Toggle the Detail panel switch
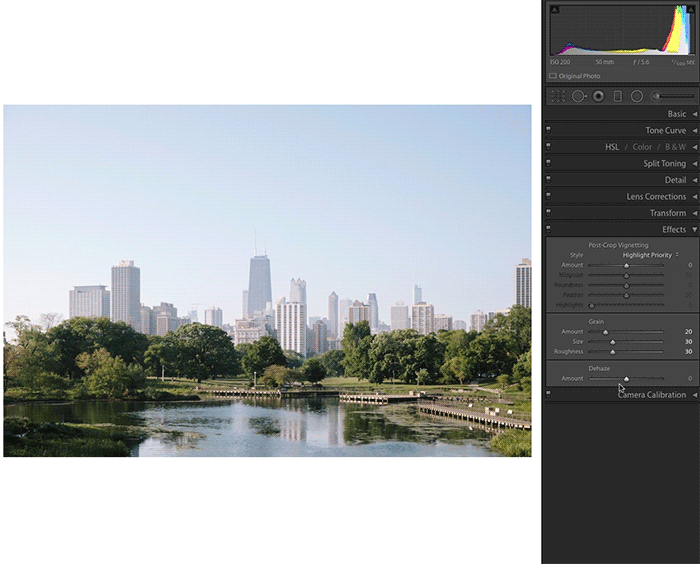The width and height of the screenshot is (700, 564). tap(549, 180)
